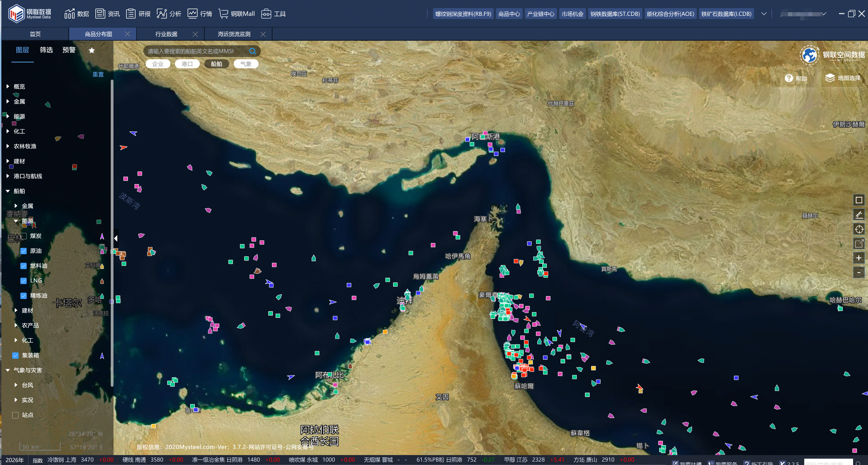
Task: Click the export map arrow icon
Action: (x=859, y=243)
